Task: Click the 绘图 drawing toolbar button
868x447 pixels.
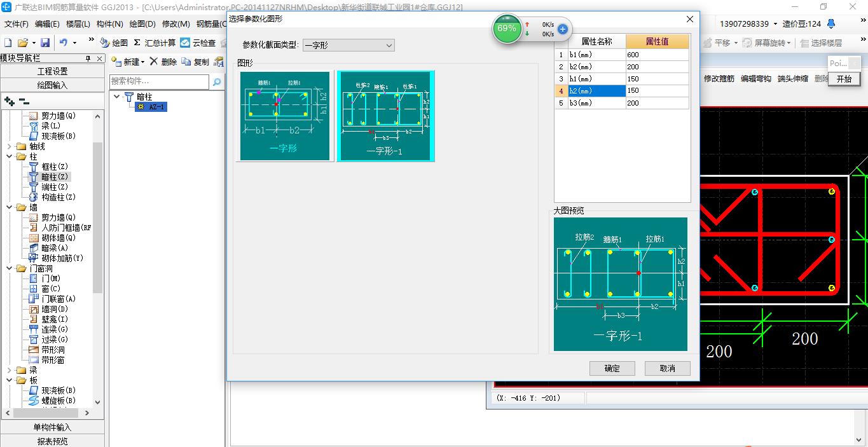Action: (x=113, y=43)
